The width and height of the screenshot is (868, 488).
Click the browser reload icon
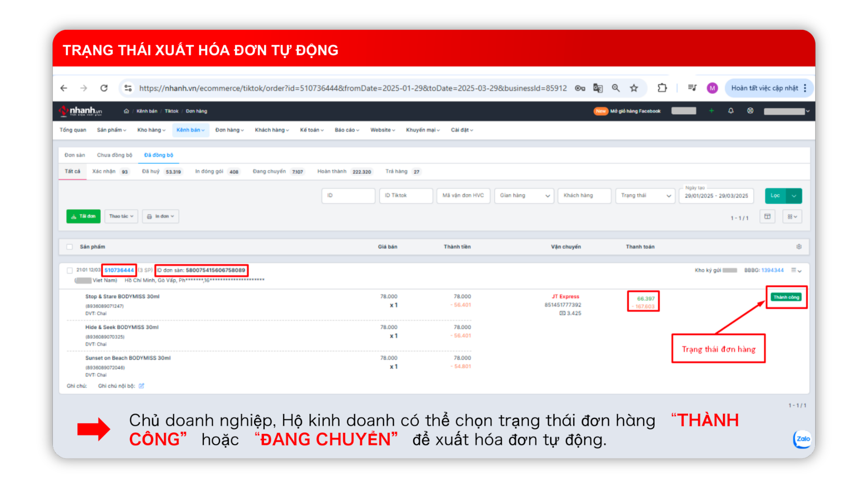104,88
